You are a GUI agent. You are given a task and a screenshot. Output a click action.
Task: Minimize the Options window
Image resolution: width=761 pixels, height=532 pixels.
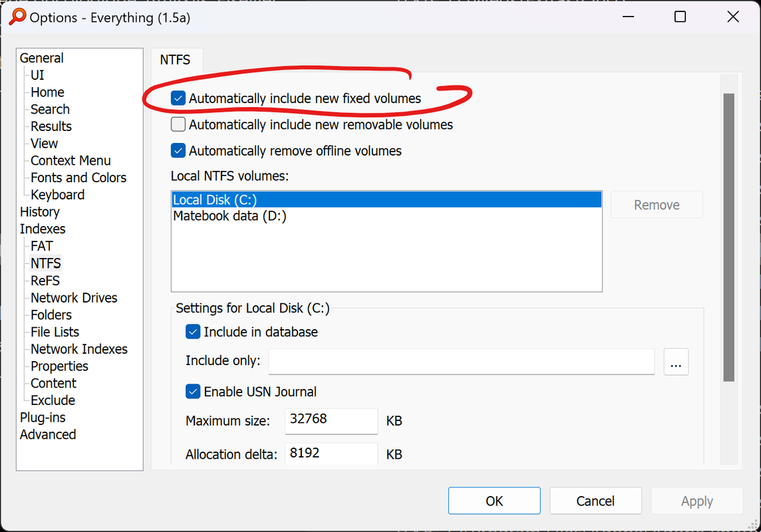[629, 17]
